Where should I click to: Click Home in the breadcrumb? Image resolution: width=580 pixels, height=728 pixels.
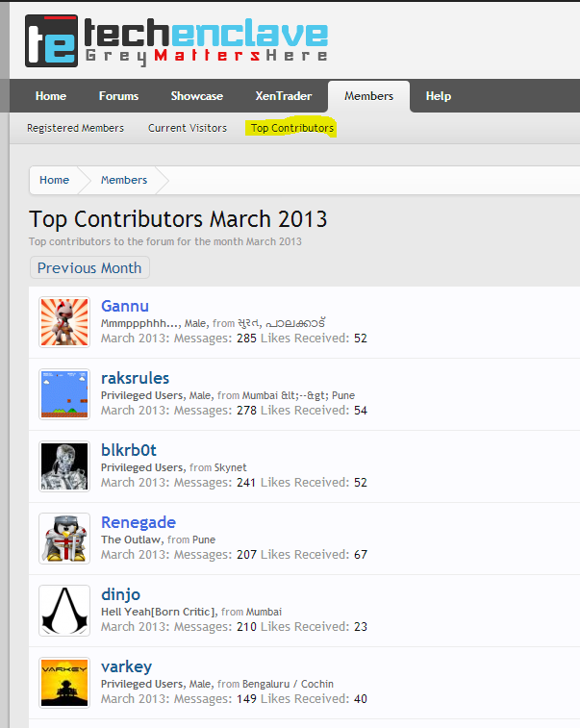pyautogui.click(x=54, y=180)
